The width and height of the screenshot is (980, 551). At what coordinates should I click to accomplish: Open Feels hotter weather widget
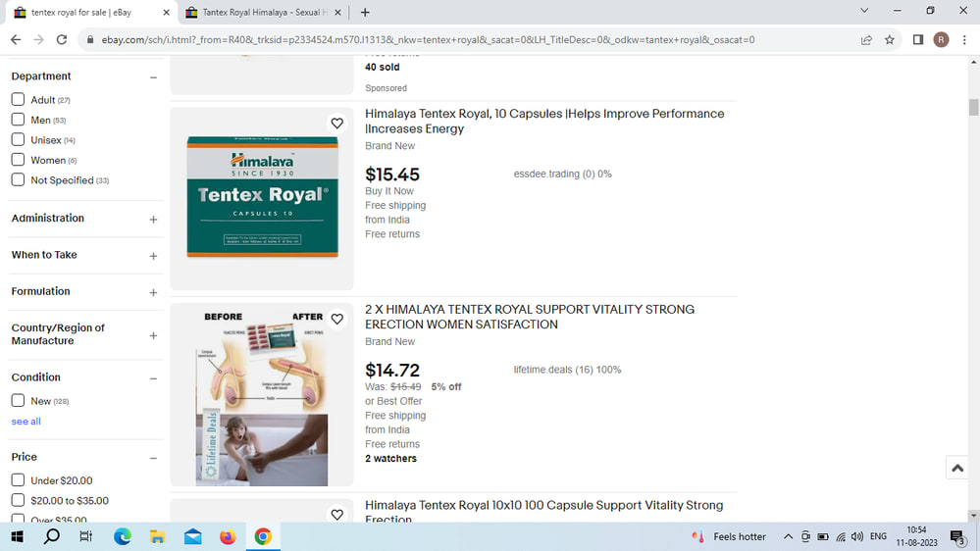point(729,536)
